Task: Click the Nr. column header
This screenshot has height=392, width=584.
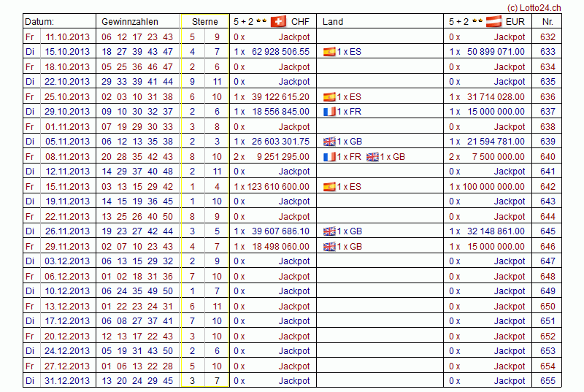Action: pyautogui.click(x=547, y=22)
